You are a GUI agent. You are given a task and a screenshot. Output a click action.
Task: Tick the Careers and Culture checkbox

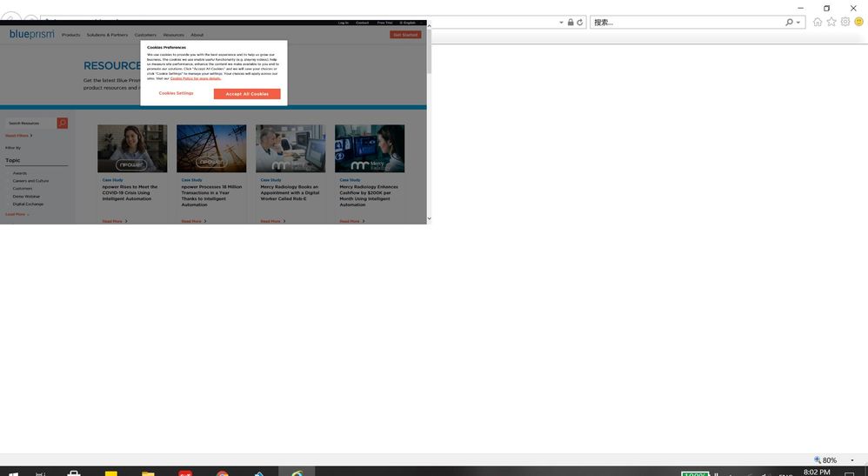(9, 181)
